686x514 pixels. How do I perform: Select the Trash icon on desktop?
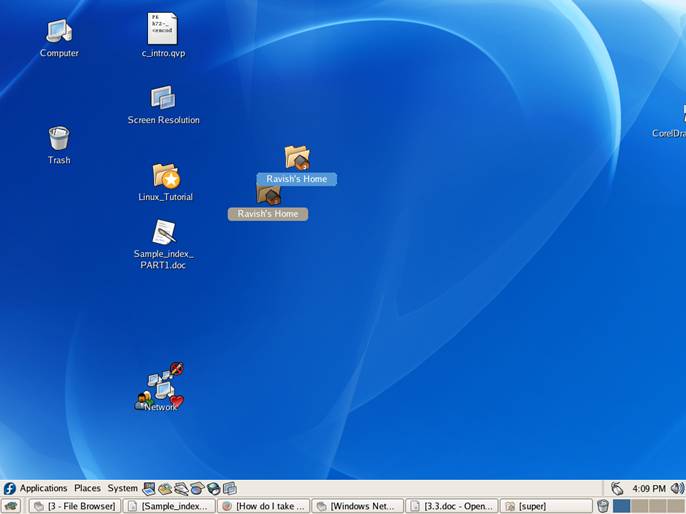click(59, 139)
